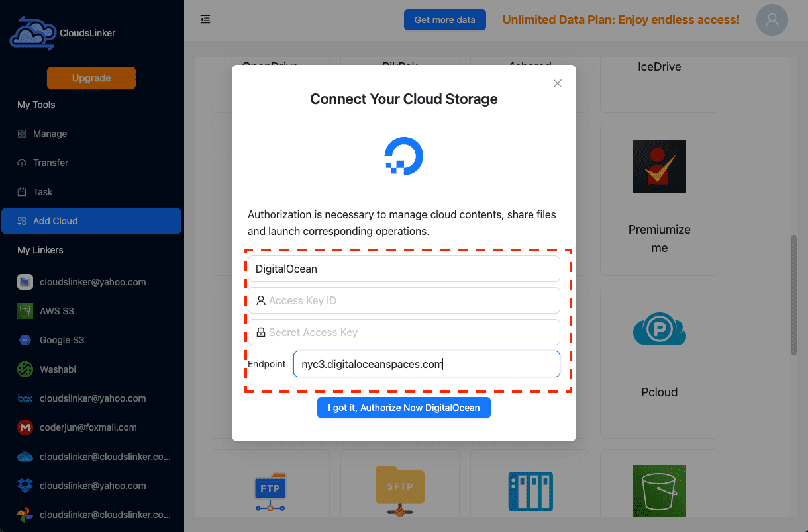Click the Pcloud label text
This screenshot has width=808, height=532.
660,392
